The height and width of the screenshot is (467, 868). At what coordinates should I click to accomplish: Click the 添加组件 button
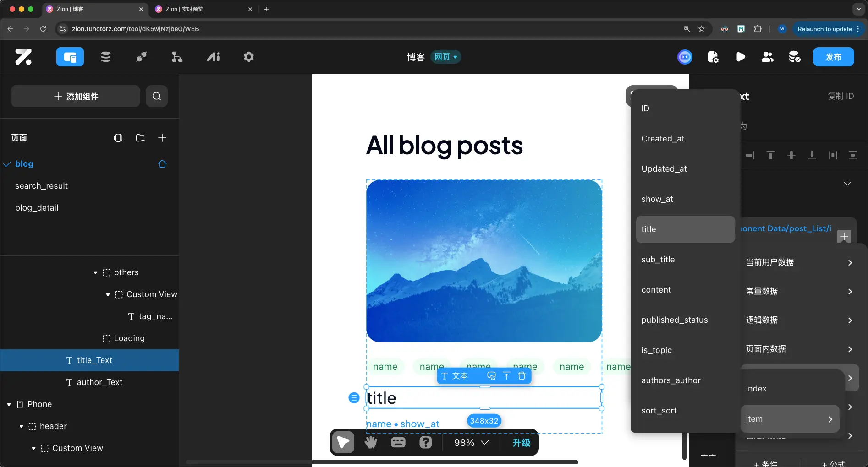[76, 96]
